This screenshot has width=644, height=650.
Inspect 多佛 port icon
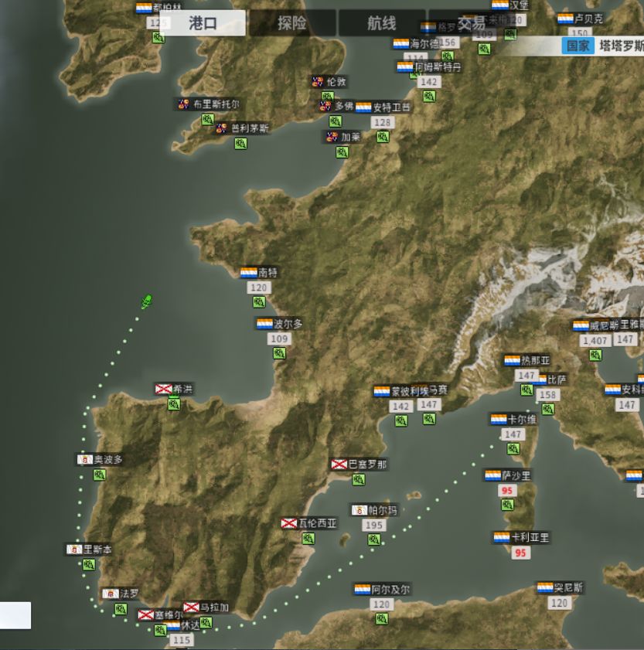tap(335, 121)
